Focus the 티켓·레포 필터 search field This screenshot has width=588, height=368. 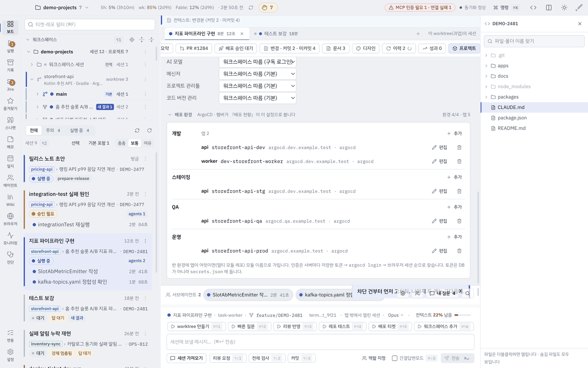(x=90, y=25)
